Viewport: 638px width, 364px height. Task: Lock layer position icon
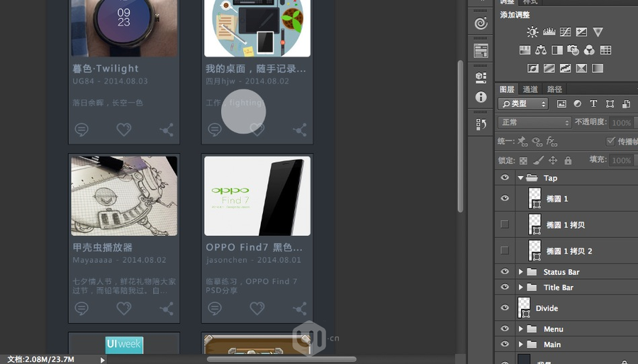(552, 161)
